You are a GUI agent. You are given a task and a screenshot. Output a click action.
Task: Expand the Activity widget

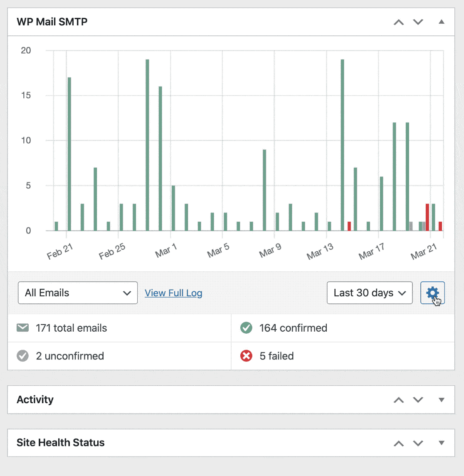click(x=441, y=400)
